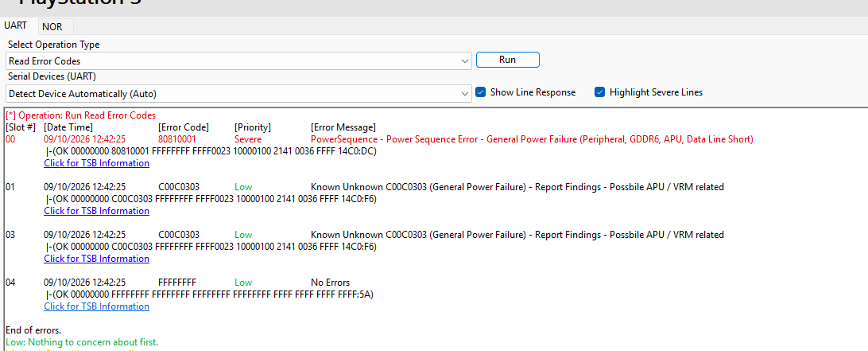Click Operation: Run Read Error Codes line

81,115
